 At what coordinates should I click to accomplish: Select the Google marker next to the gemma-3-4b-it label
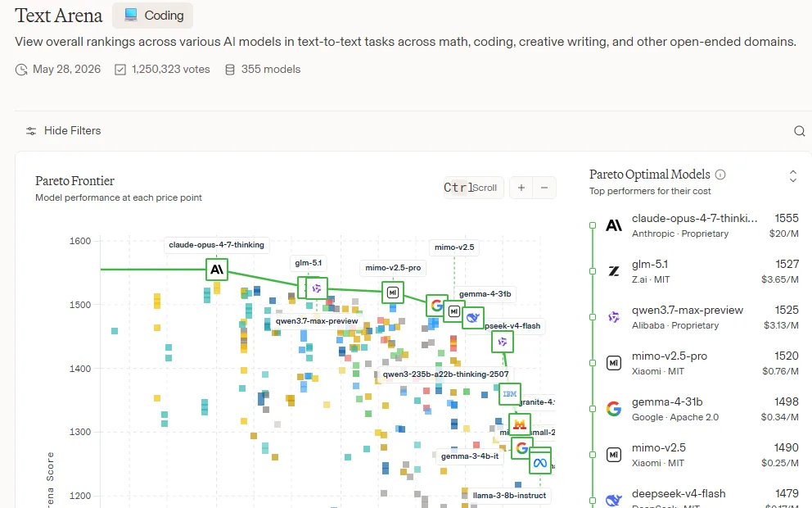click(x=521, y=448)
